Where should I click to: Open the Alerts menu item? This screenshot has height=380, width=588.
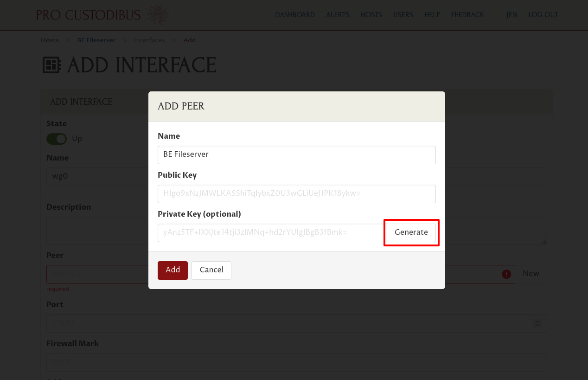tap(338, 15)
